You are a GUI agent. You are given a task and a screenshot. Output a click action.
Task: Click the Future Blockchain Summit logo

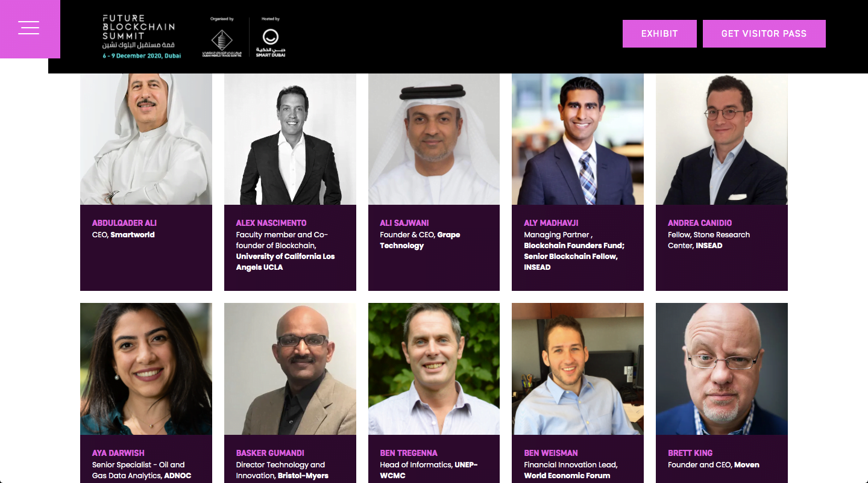pyautogui.click(x=141, y=36)
